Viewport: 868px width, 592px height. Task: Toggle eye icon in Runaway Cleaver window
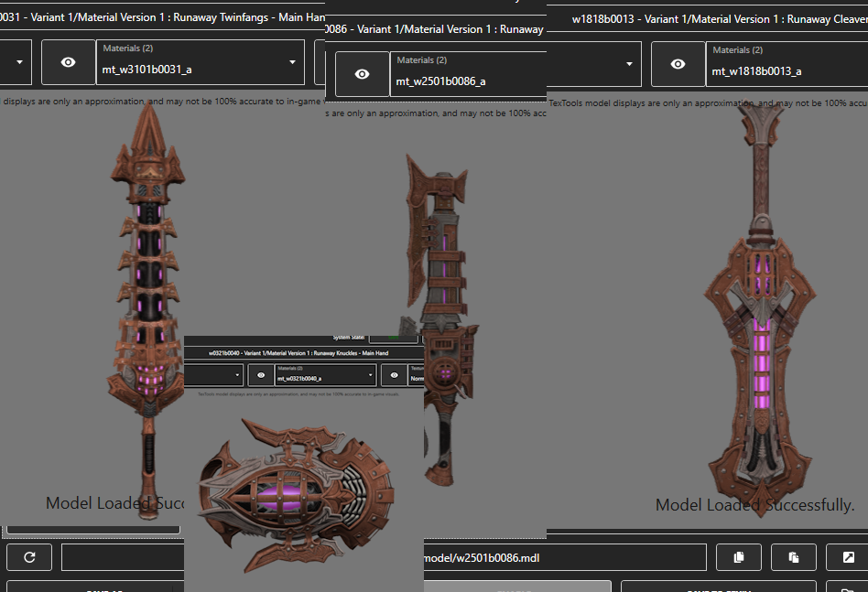[x=678, y=64]
